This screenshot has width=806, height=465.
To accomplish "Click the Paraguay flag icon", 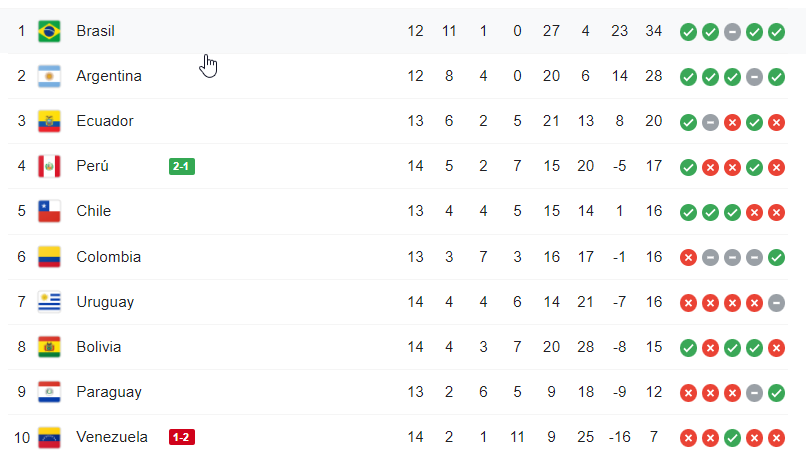I will click(49, 392).
